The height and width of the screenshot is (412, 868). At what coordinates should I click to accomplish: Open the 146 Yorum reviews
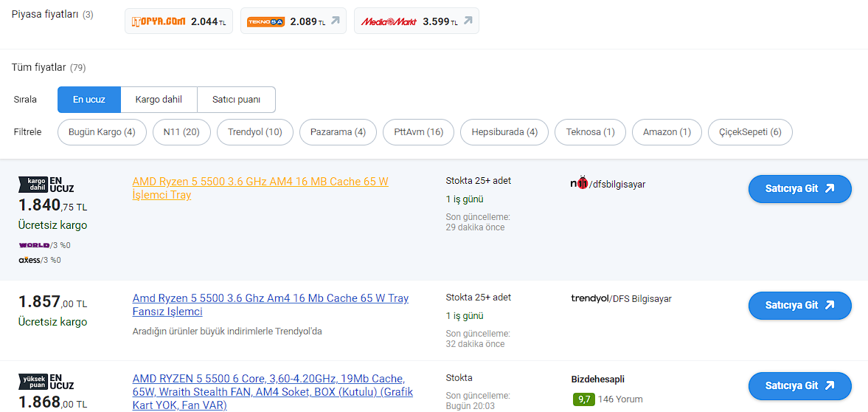tap(620, 399)
